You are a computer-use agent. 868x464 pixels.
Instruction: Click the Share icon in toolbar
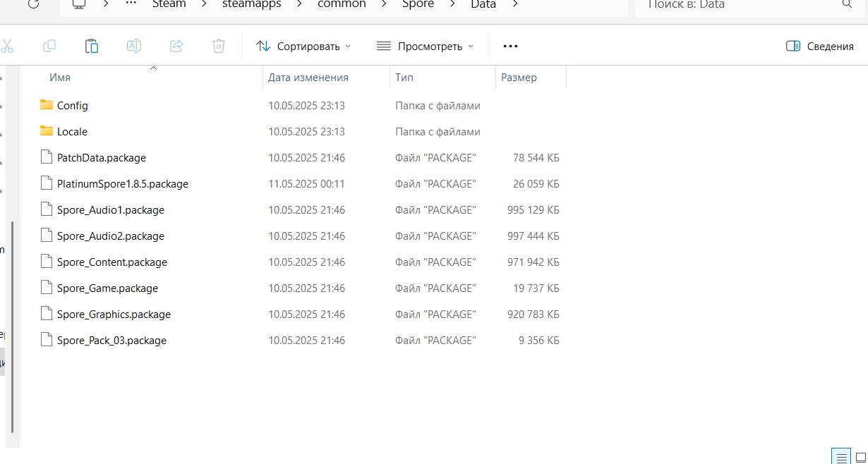(x=176, y=46)
